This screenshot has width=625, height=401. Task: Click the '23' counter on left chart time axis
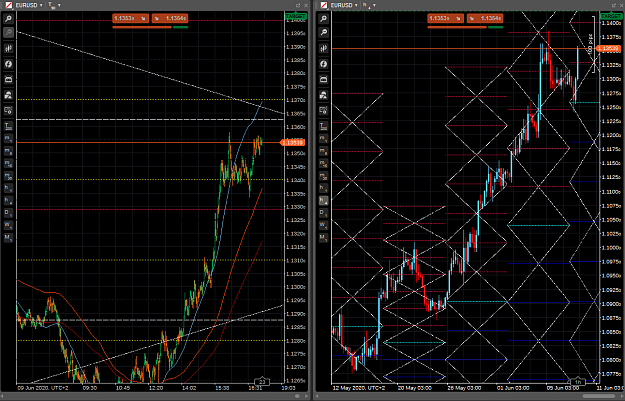pyautogui.click(x=262, y=382)
